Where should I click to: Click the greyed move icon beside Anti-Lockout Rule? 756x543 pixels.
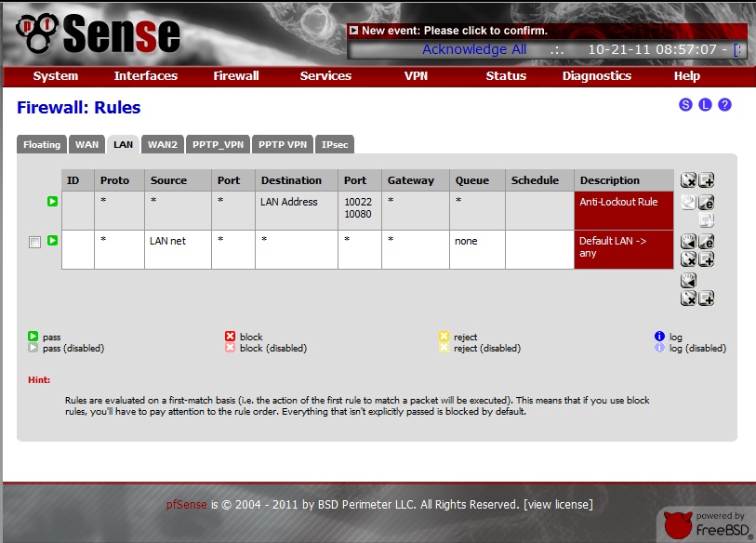coord(688,202)
